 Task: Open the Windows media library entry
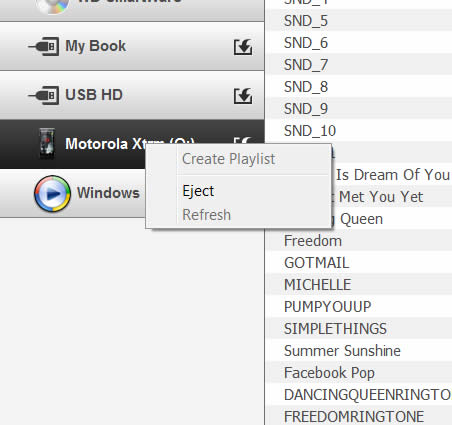pyautogui.click(x=73, y=193)
